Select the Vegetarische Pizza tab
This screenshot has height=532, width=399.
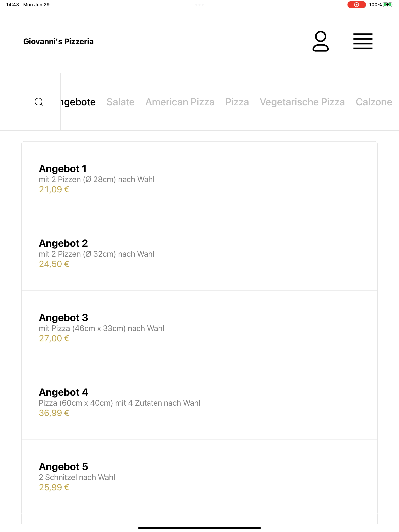302,102
